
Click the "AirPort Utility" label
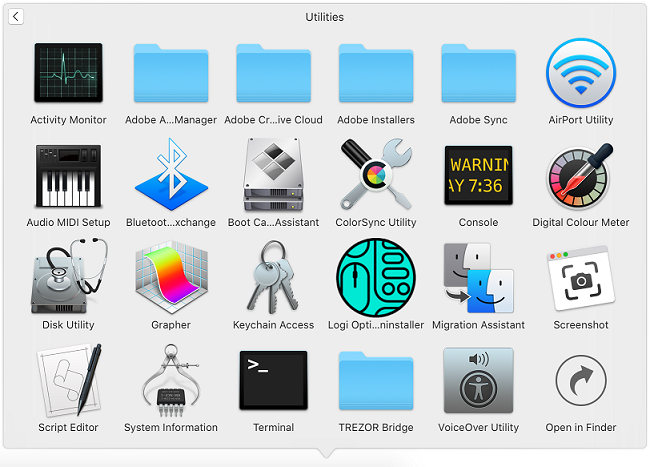tap(581, 120)
